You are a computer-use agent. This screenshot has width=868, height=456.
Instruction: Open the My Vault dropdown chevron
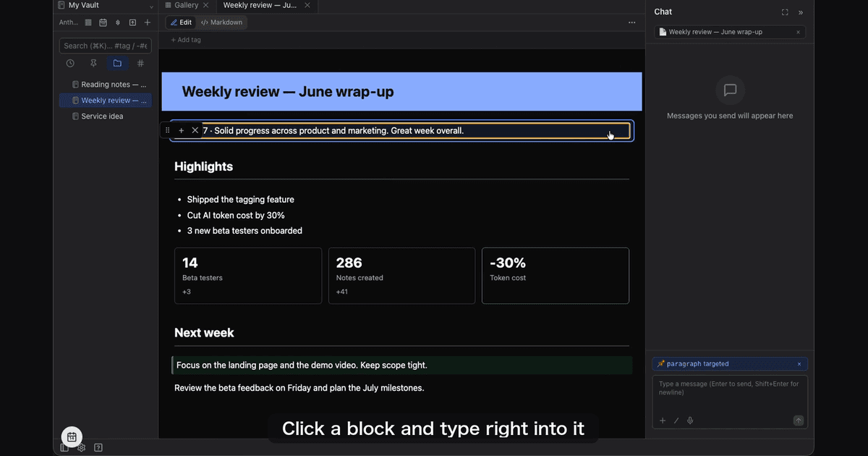click(x=150, y=6)
